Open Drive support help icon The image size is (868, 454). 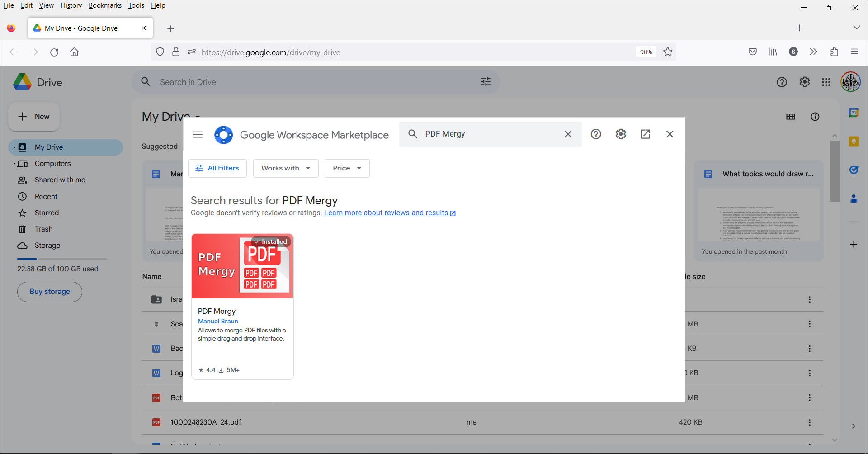782,82
